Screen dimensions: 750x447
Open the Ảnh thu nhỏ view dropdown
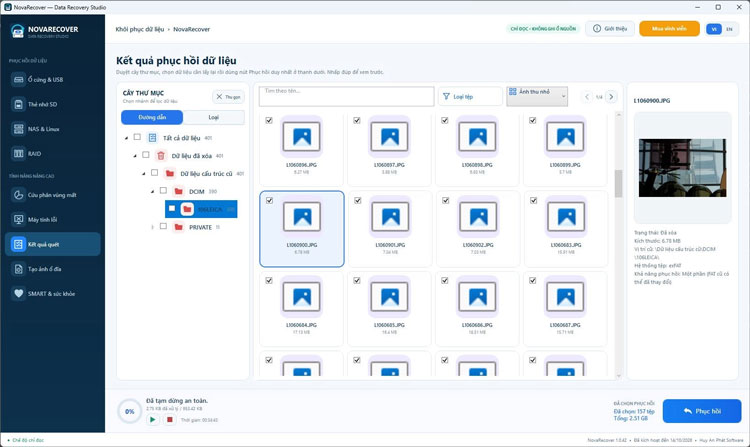(x=537, y=96)
